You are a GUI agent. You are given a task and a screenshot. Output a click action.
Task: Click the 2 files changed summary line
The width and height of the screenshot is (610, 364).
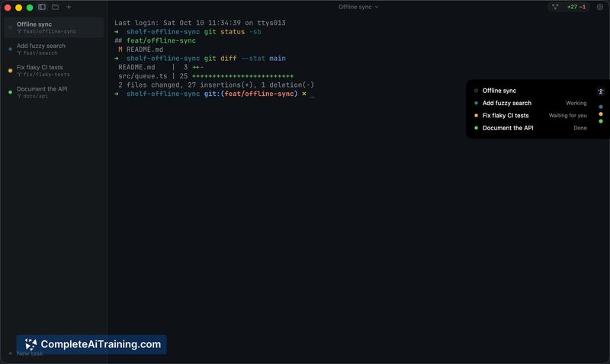[216, 85]
